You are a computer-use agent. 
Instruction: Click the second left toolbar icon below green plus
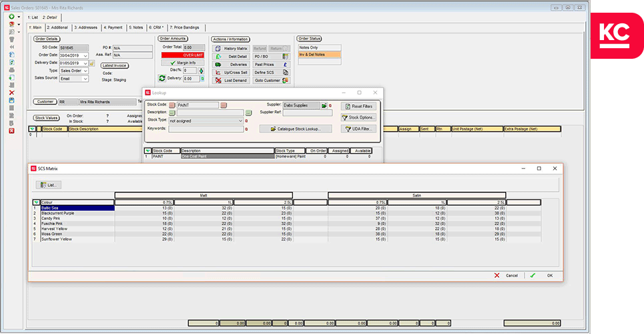pyautogui.click(x=11, y=24)
